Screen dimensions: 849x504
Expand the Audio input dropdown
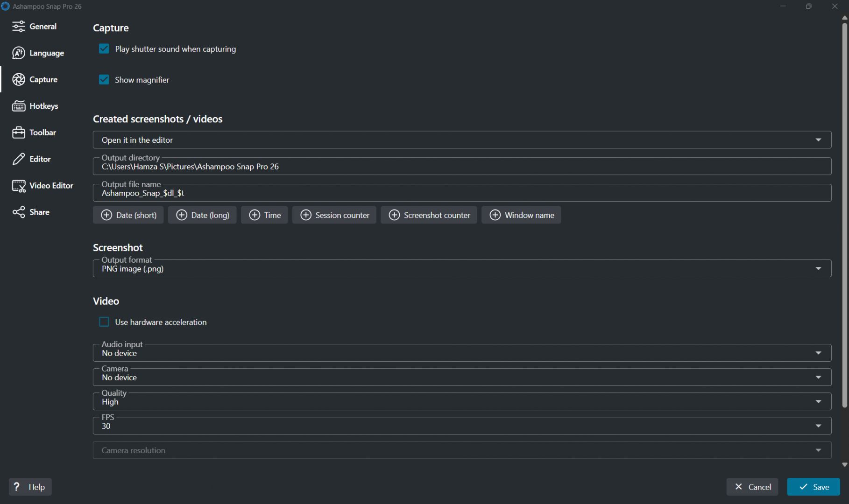tap(462, 353)
